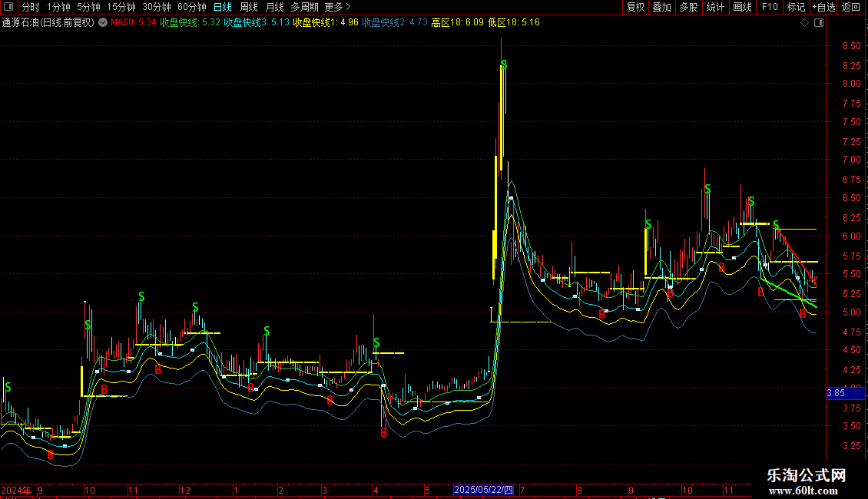Switch to the 60分钟 period tab
Screen dimensions: 868x499
(x=191, y=7)
